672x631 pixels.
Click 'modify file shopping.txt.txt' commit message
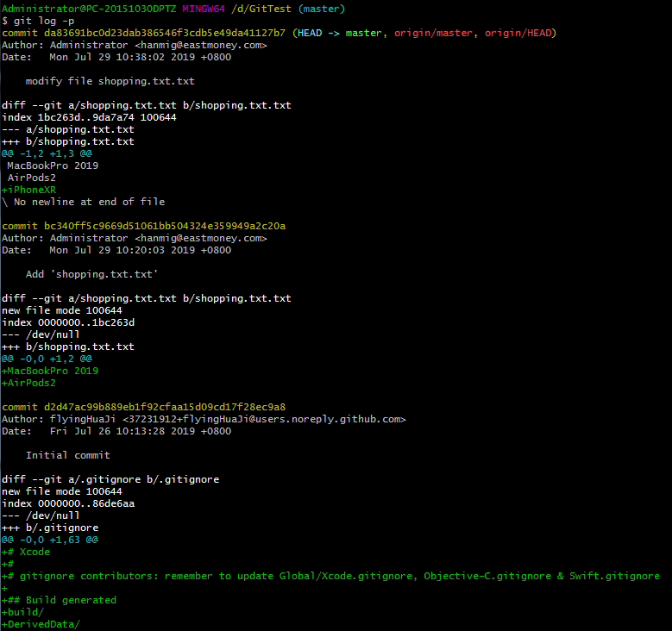[110, 81]
